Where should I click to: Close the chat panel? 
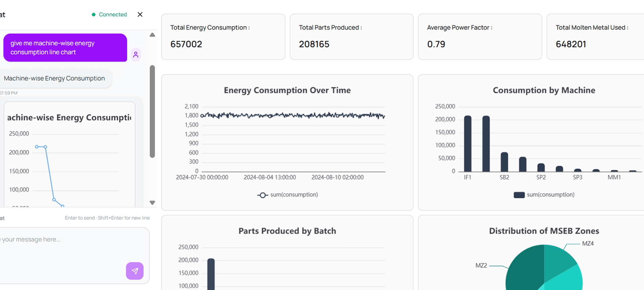coord(140,14)
